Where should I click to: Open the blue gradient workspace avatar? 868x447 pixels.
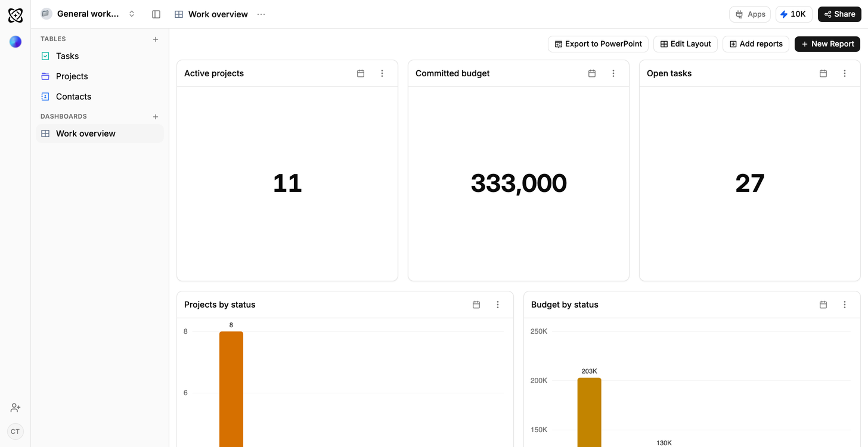coord(15,42)
